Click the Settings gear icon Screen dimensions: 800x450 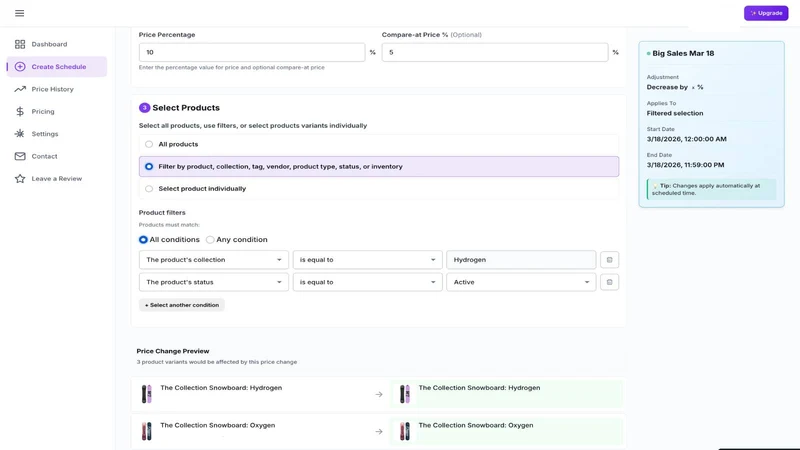(20, 134)
